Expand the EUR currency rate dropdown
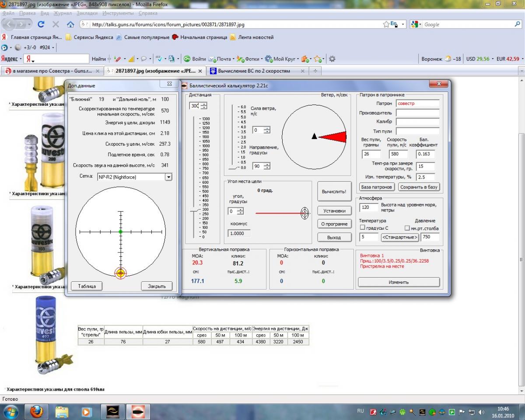The width and height of the screenshot is (525, 420). point(522,59)
